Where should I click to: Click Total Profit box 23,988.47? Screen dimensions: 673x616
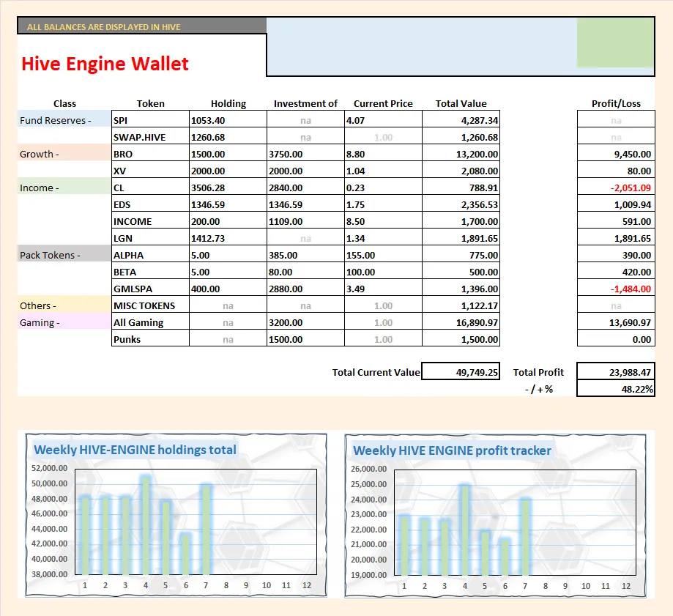pos(616,372)
